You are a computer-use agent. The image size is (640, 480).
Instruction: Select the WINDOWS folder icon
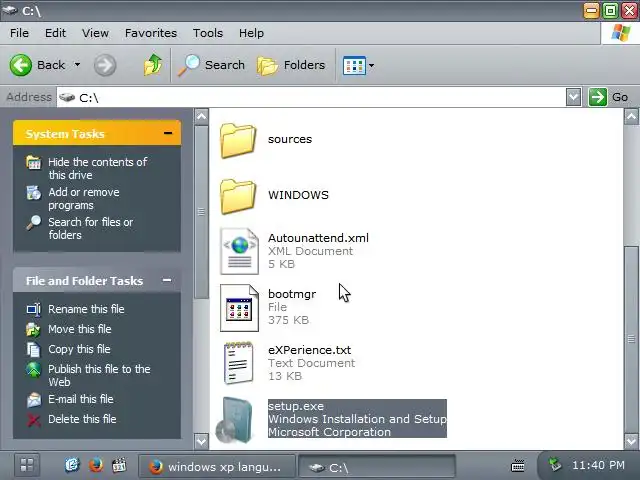coord(238,196)
